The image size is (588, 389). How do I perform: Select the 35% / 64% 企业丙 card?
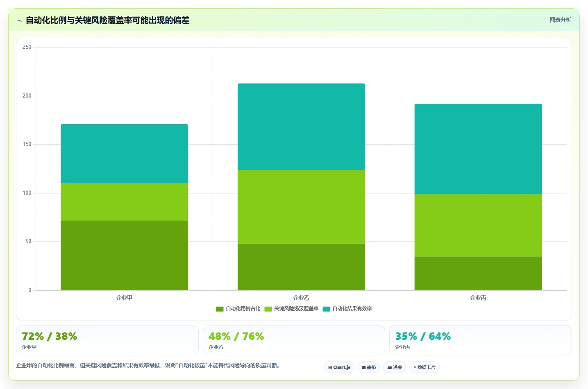(x=480, y=340)
